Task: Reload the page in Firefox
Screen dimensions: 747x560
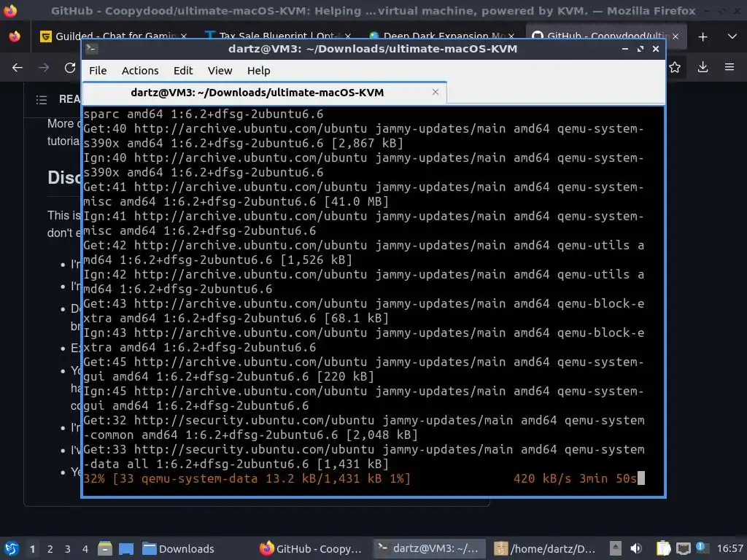Action: [x=70, y=68]
